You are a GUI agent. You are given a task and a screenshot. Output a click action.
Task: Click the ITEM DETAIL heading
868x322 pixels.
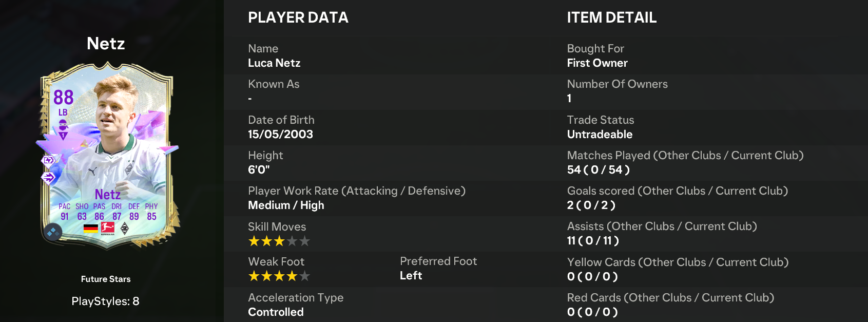coord(612,17)
